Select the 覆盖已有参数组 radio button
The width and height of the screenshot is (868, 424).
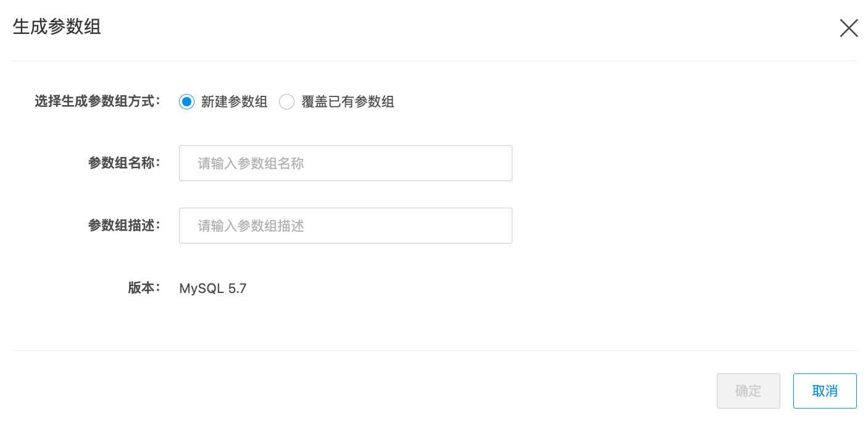(286, 102)
